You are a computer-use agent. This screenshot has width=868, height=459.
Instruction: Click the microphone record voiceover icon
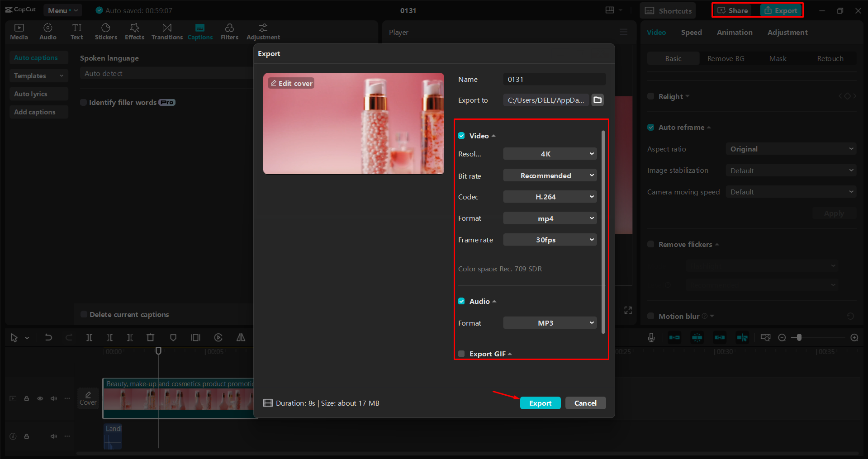coord(651,337)
